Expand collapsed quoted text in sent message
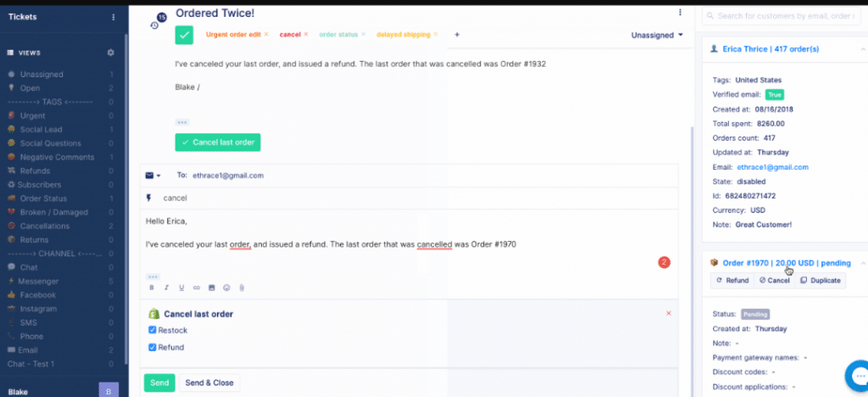Screen dimensions: 868x397 click(181, 122)
